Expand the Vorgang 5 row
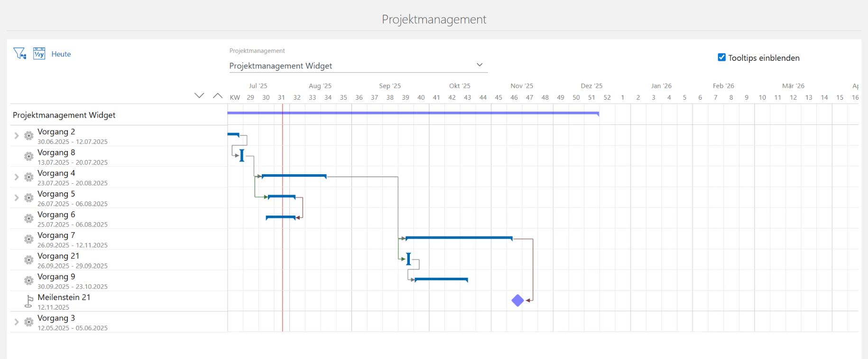Viewport: 868px width, 359px height. click(x=17, y=198)
